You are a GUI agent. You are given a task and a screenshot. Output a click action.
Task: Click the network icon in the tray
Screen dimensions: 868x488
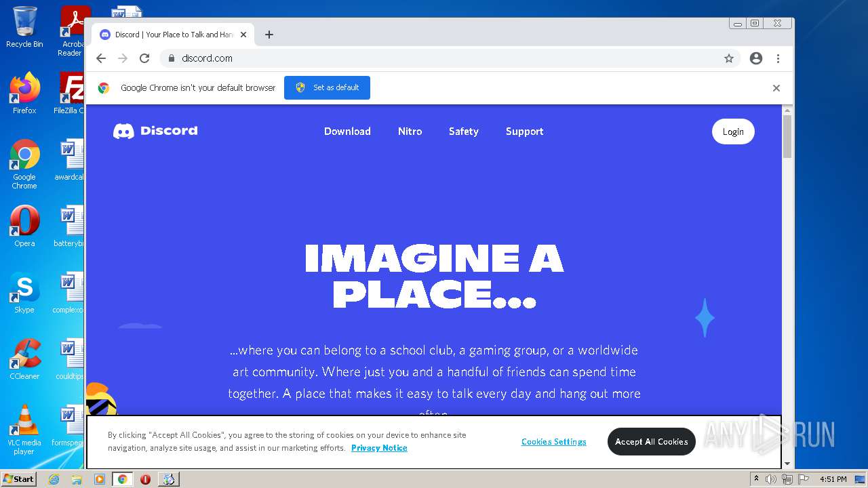[x=787, y=479]
